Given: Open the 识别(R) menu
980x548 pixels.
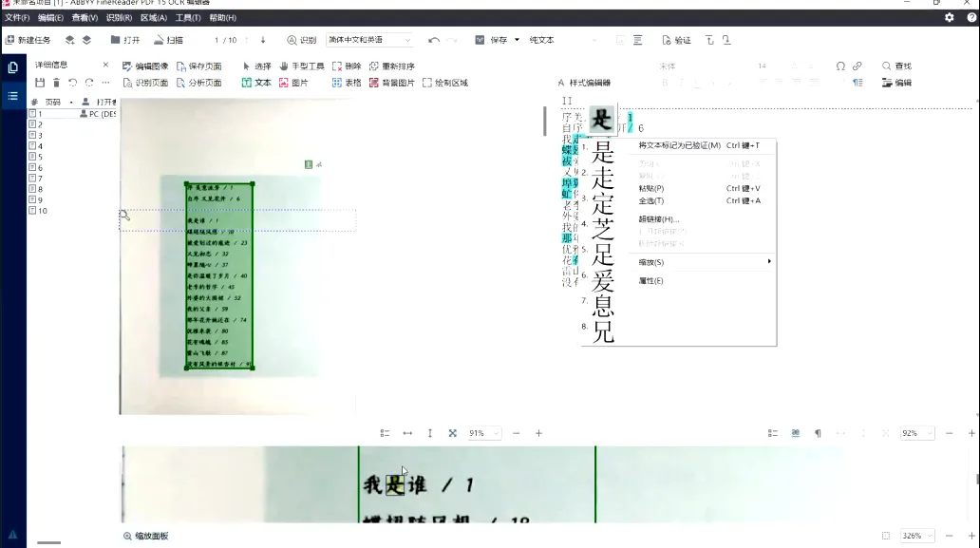Looking at the screenshot, I should (x=119, y=17).
